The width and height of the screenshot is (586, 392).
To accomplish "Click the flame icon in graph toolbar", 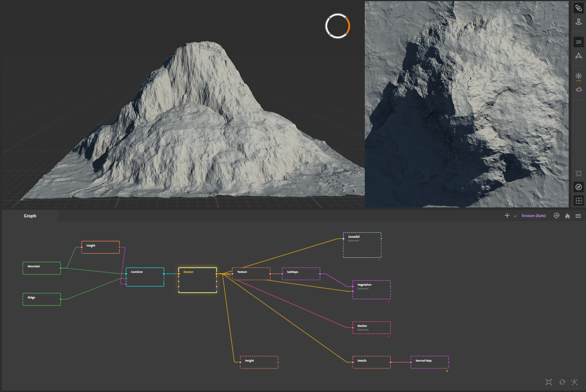I will [x=567, y=216].
